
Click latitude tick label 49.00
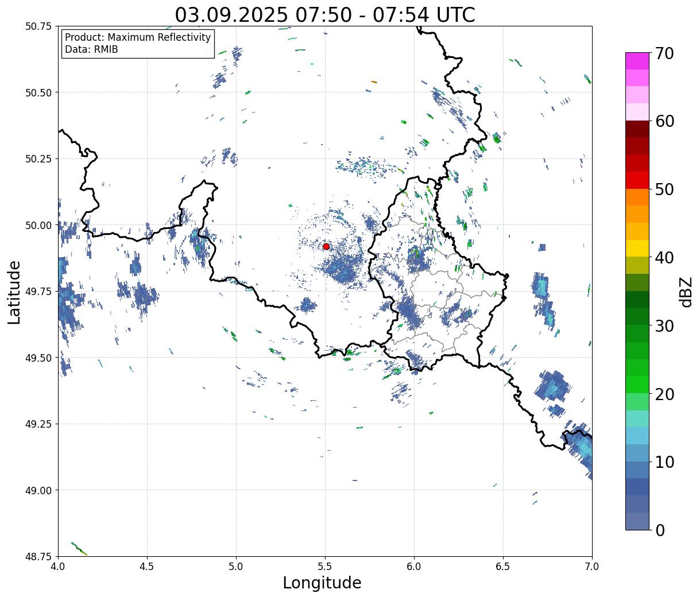click(x=38, y=490)
